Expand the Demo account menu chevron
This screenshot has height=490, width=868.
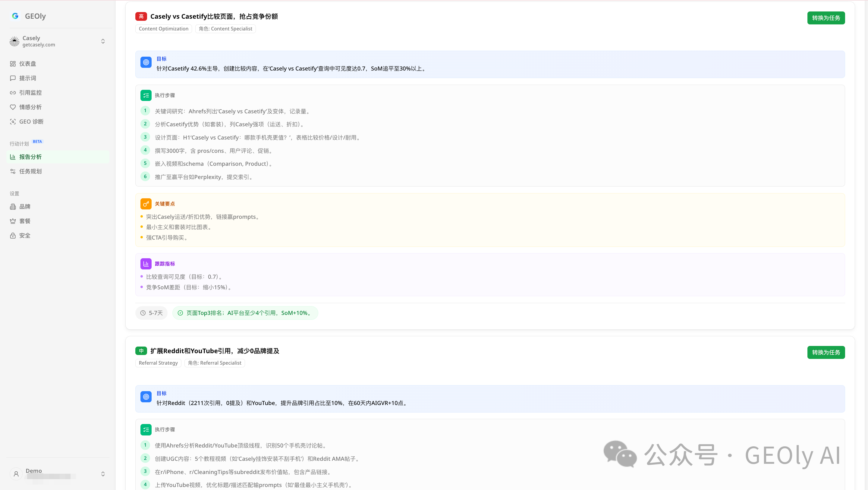[103, 474]
